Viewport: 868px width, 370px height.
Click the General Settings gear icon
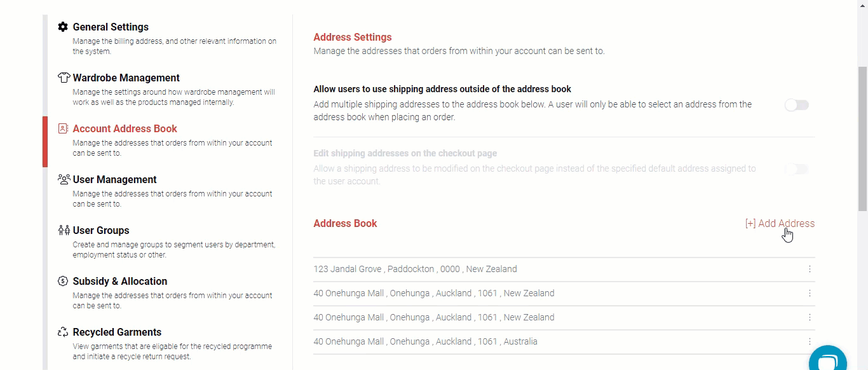(x=63, y=27)
